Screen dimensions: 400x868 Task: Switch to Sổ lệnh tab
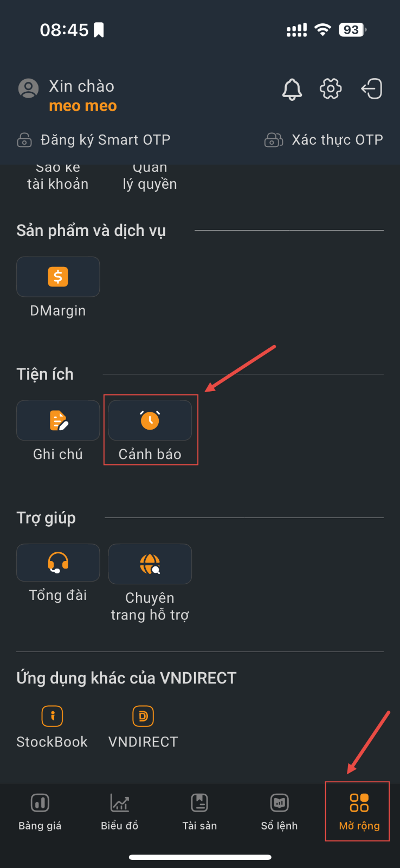click(x=280, y=812)
